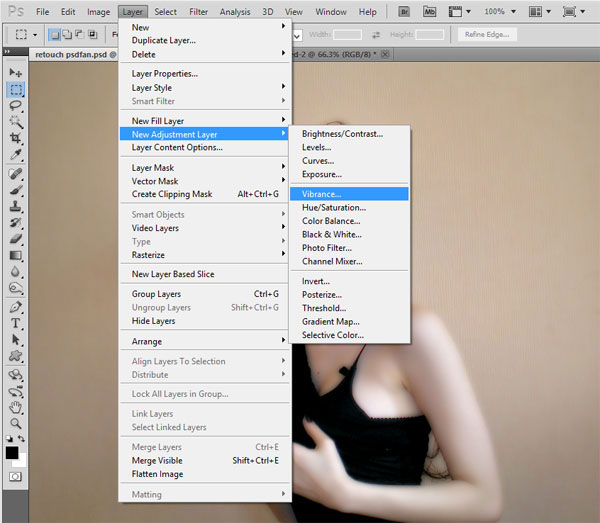Click Flatten Image menu entry

(205, 474)
